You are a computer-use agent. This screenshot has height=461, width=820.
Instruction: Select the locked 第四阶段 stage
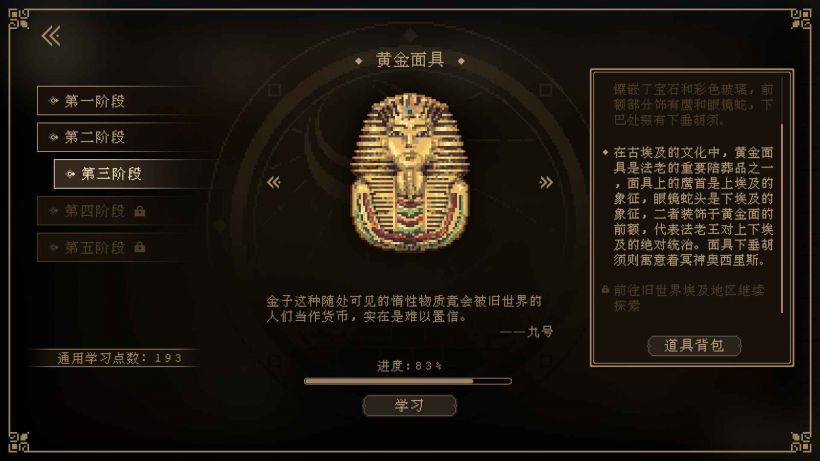[x=121, y=211]
